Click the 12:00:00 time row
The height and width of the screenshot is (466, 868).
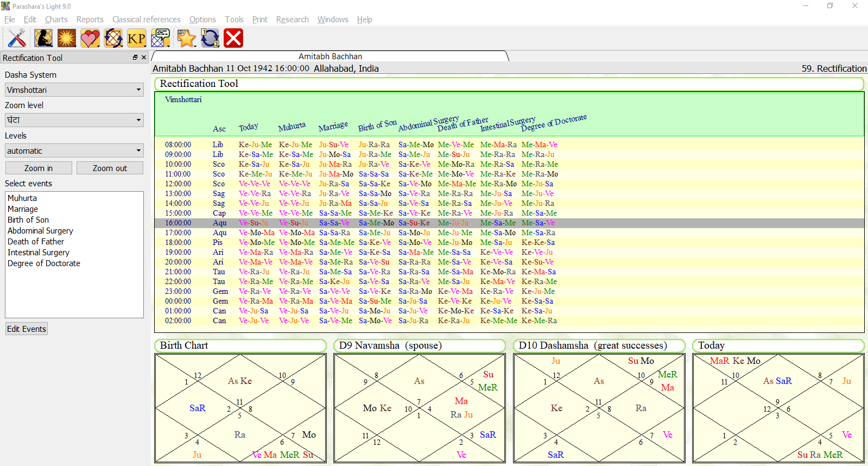tap(509, 184)
